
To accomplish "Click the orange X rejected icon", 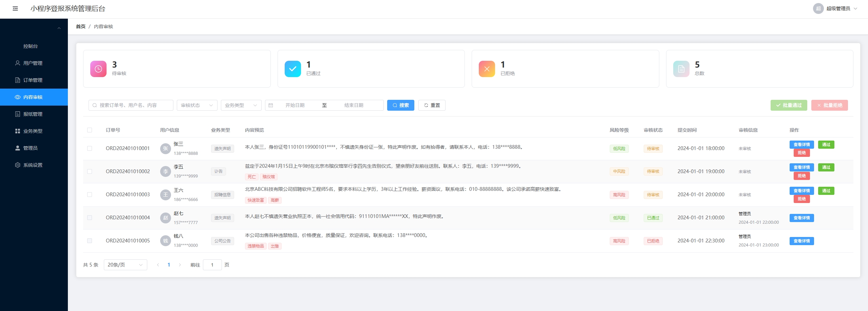I will [x=487, y=69].
